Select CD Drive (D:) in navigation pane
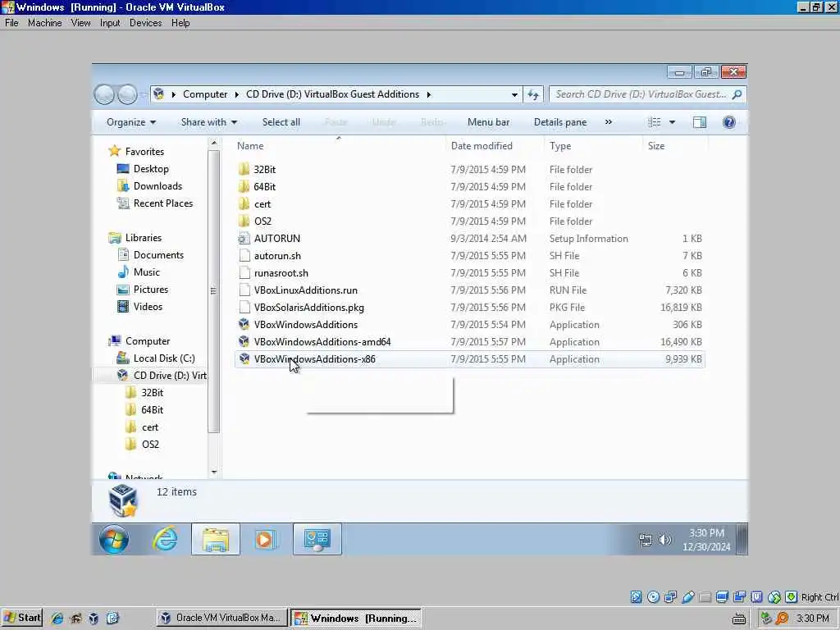840x630 pixels. (x=162, y=375)
